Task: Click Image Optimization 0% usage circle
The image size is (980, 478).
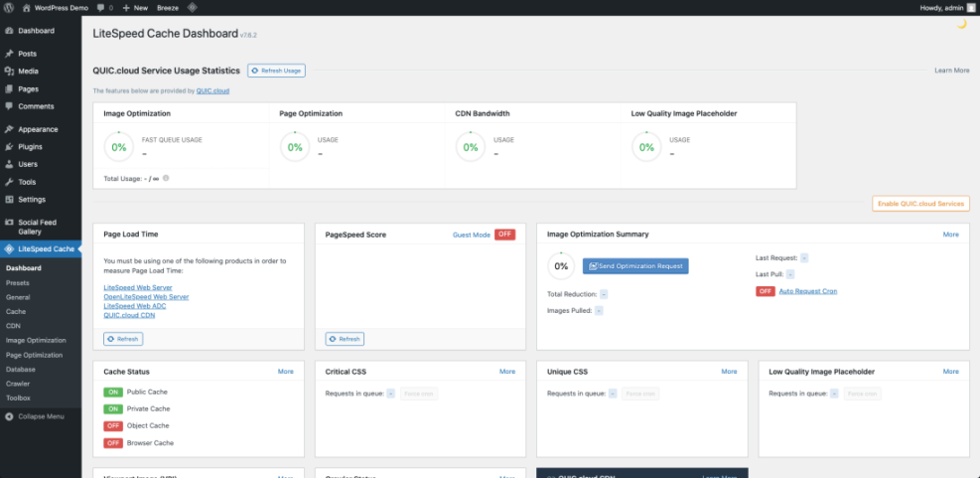Action: tap(119, 147)
